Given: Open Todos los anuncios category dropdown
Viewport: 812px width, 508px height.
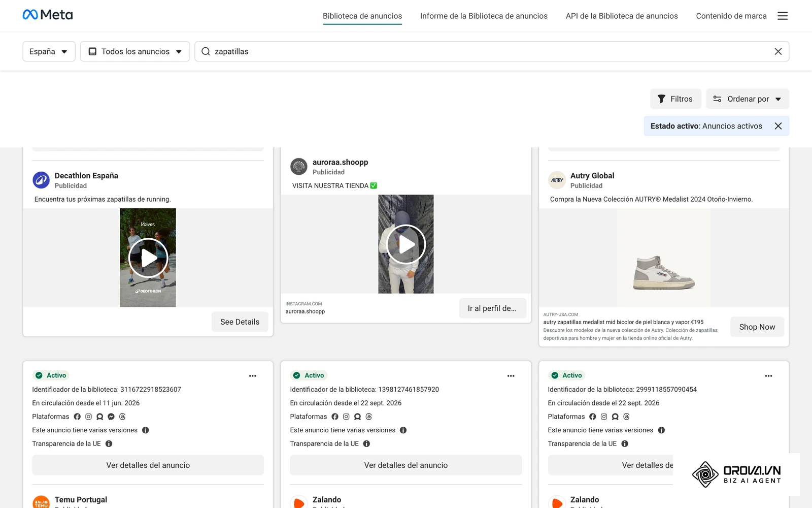Looking at the screenshot, I should pos(135,51).
